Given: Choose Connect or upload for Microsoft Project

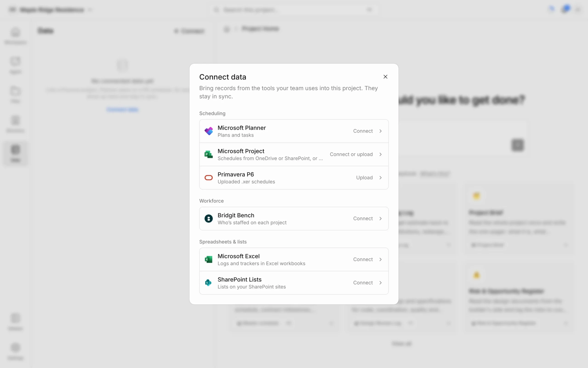Looking at the screenshot, I should tap(351, 154).
